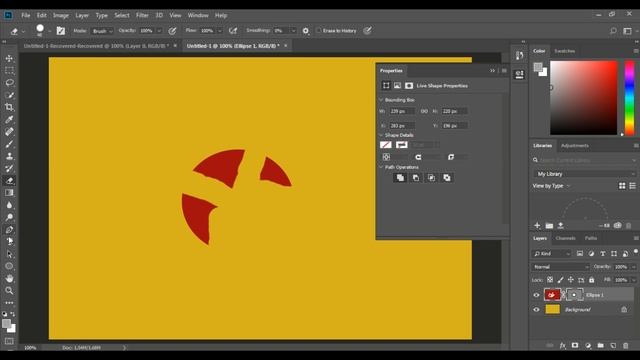
Task: Toggle pixel layer filter in Layers
Action: click(x=580, y=253)
